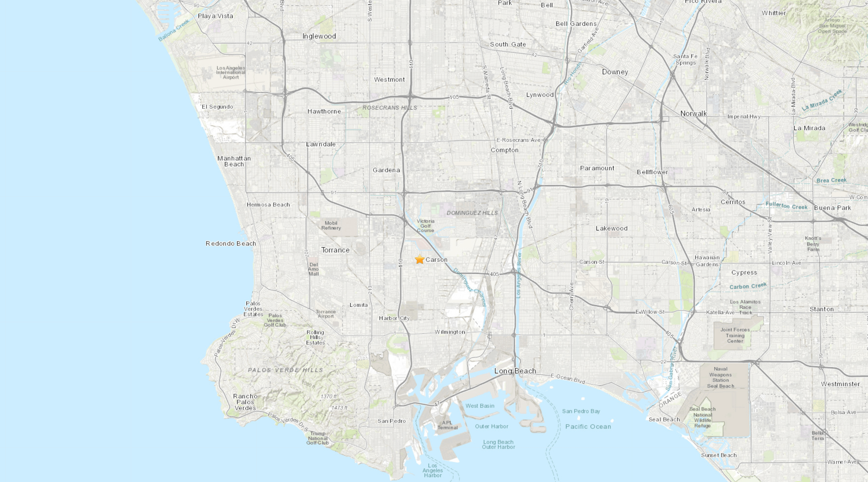Click the Santa Fe Springs label
868x482 pixels.
coord(685,60)
